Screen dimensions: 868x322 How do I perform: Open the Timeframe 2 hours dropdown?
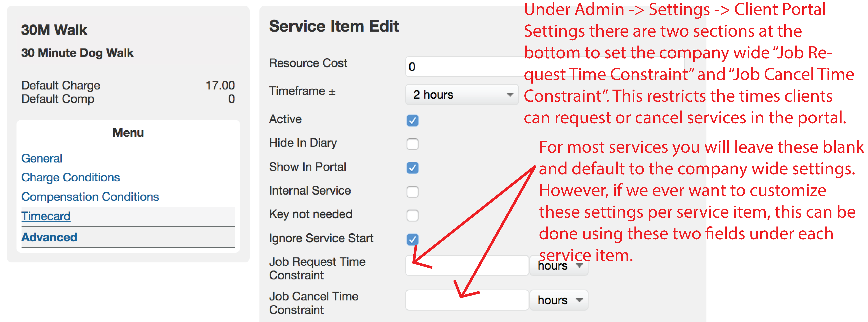click(462, 94)
